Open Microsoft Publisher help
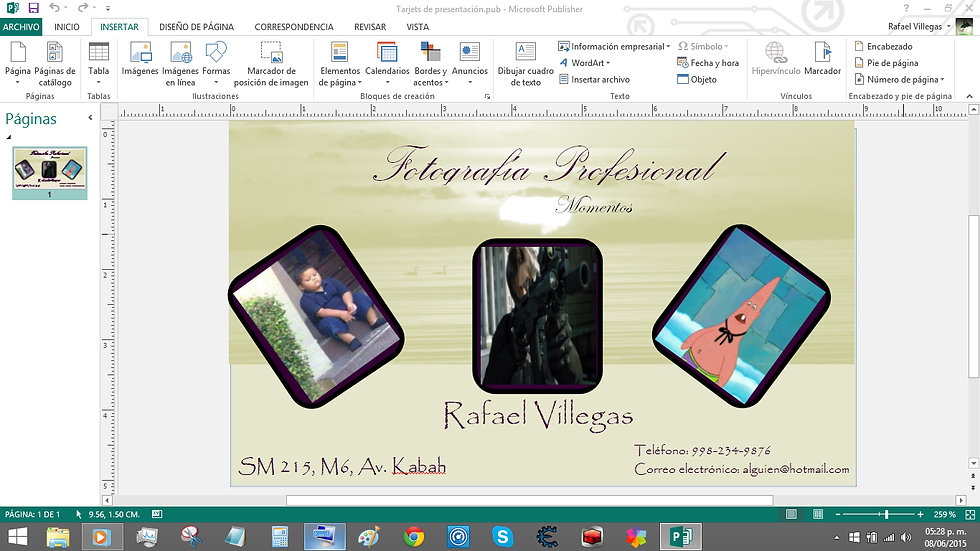Viewport: 980px width, 551px height. click(x=906, y=9)
